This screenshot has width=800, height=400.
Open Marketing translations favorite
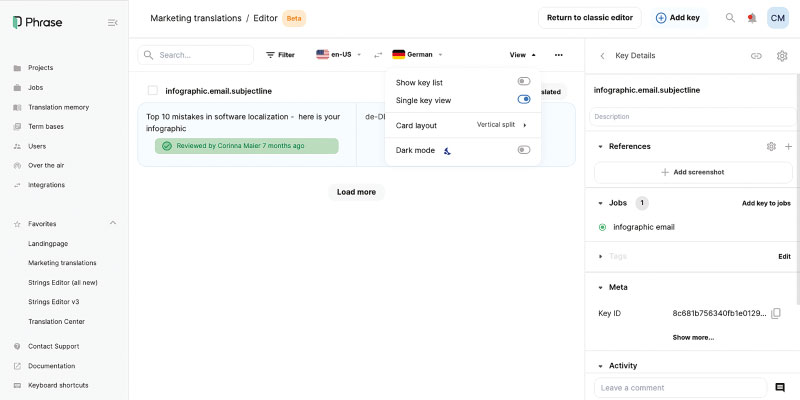click(x=62, y=263)
